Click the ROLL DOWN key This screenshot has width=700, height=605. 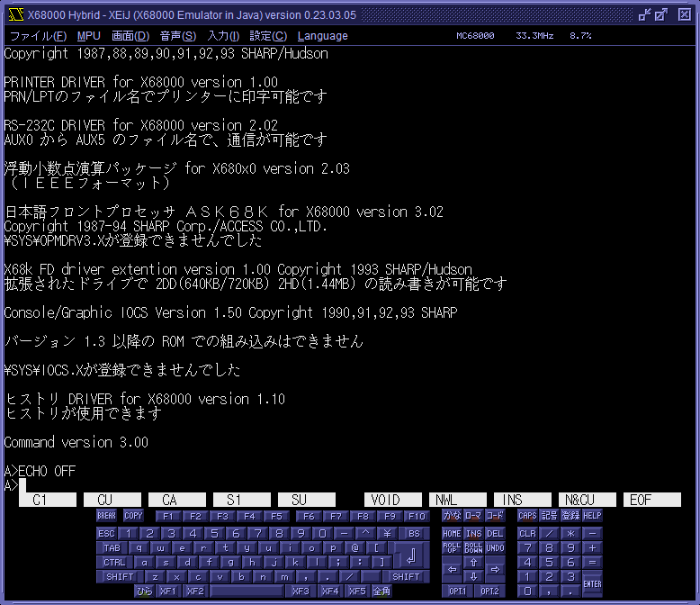coord(473,547)
